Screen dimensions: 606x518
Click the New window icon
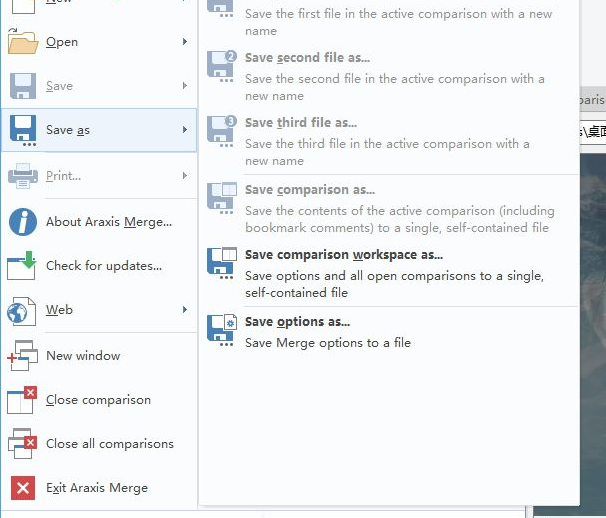[x=22, y=355]
